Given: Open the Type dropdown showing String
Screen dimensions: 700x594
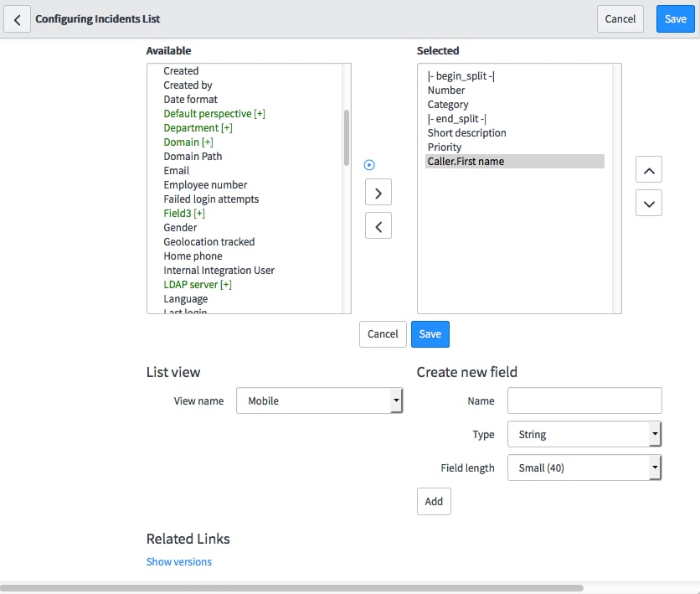Looking at the screenshot, I should pos(584,434).
